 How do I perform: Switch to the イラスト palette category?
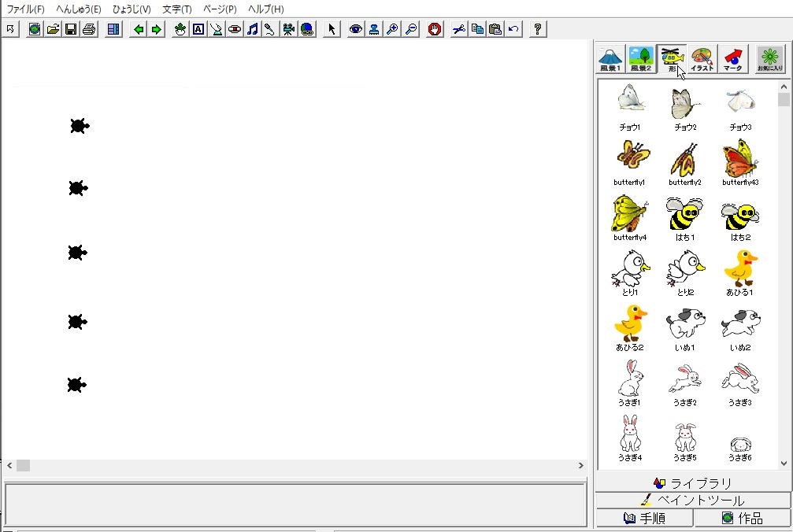(702, 59)
